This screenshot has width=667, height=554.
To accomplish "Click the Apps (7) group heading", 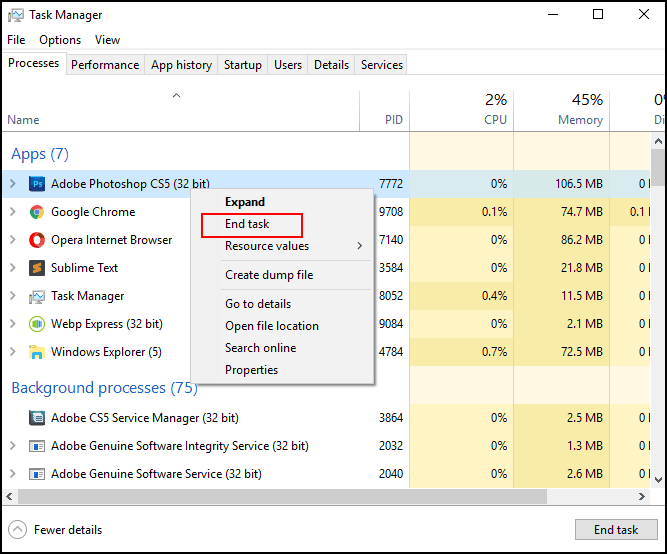I will click(x=40, y=154).
